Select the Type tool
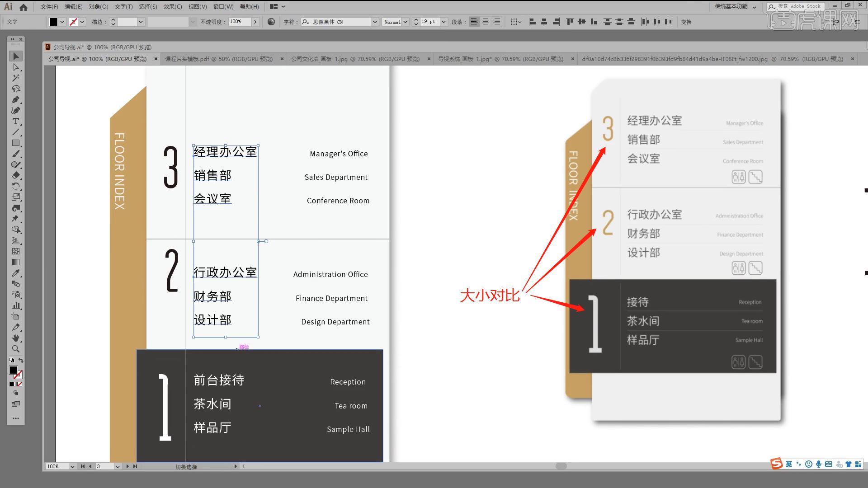 [x=16, y=122]
